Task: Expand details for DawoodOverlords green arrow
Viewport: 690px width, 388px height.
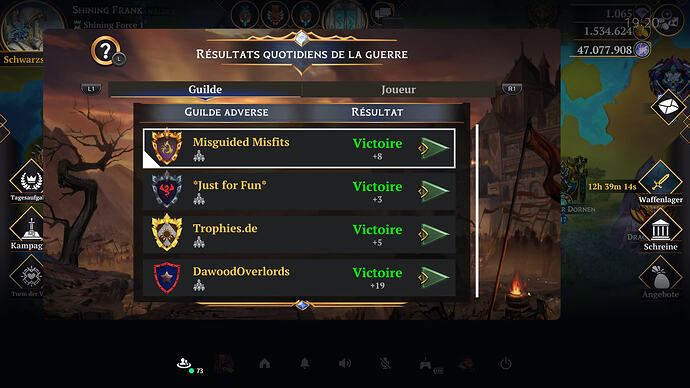Action: [x=434, y=278]
